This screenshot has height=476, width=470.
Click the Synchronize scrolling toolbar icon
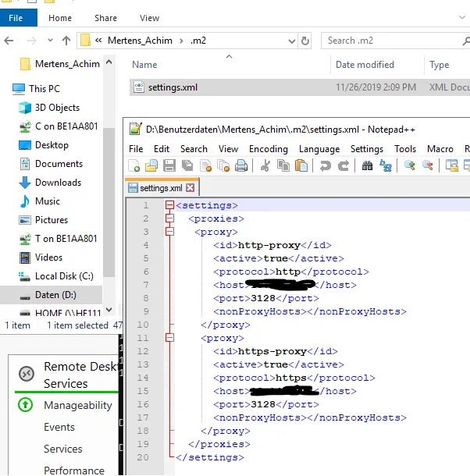(452, 165)
